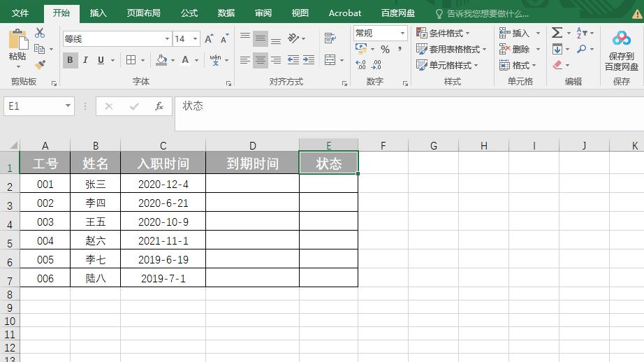Viewport: 644px width, 362px height.
Task: Toggle bold formatting
Action: pos(70,60)
